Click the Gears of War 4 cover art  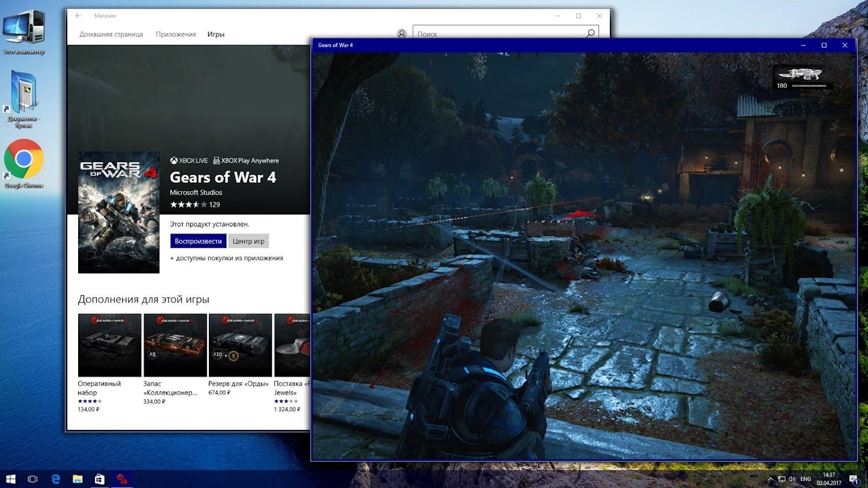(x=119, y=212)
